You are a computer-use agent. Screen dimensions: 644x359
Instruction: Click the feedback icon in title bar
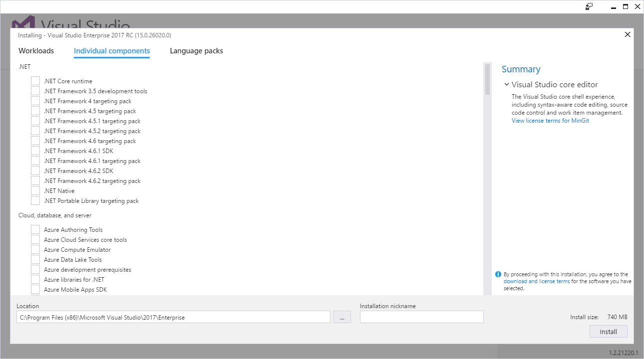pos(589,6)
